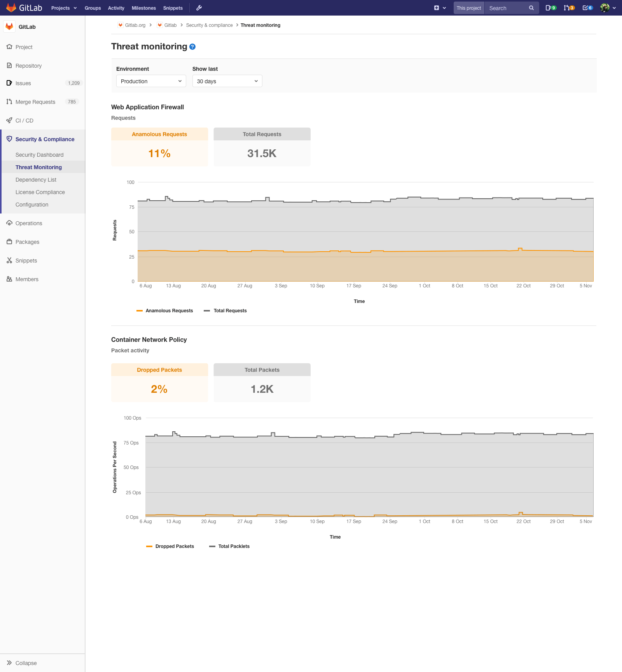Screen dimensions: 622x672
Task: Open the Gitlab.org breadcrumb link
Action: click(135, 25)
